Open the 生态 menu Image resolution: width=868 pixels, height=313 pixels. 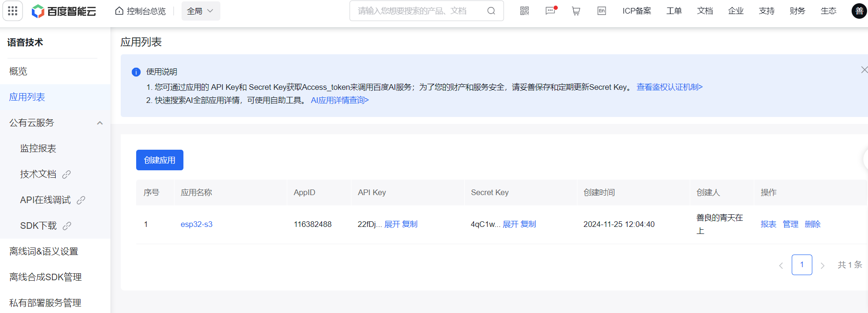(x=828, y=11)
